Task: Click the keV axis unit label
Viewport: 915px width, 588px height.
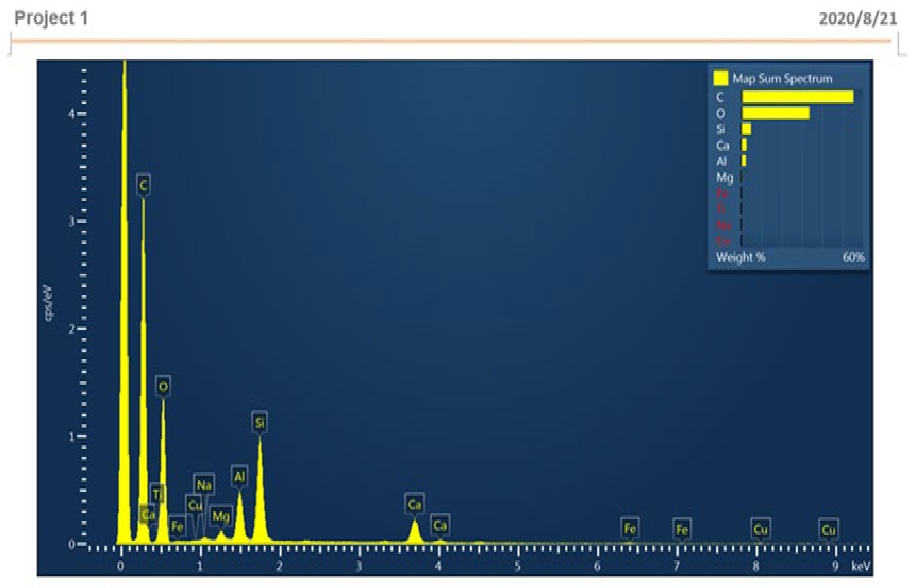Action: 861,566
